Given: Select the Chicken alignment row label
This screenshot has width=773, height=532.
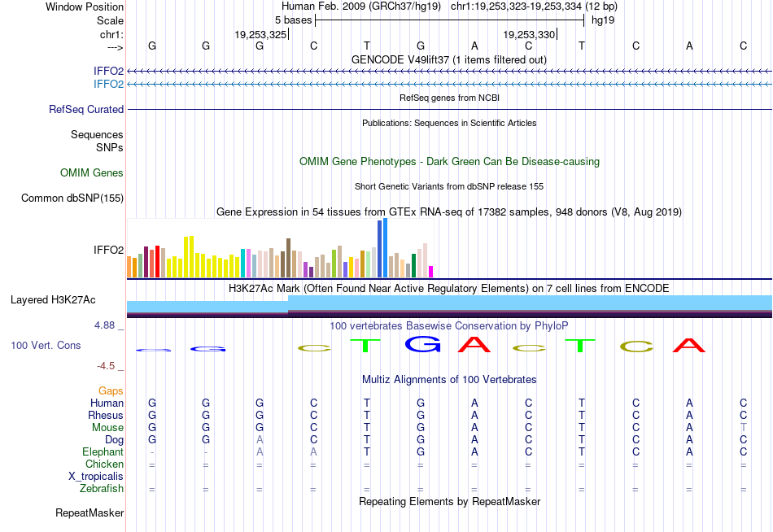Looking at the screenshot, I should [104, 464].
